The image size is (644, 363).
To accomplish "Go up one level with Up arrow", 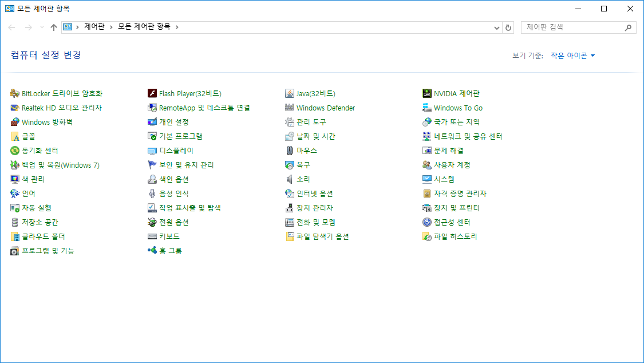I will (x=54, y=27).
